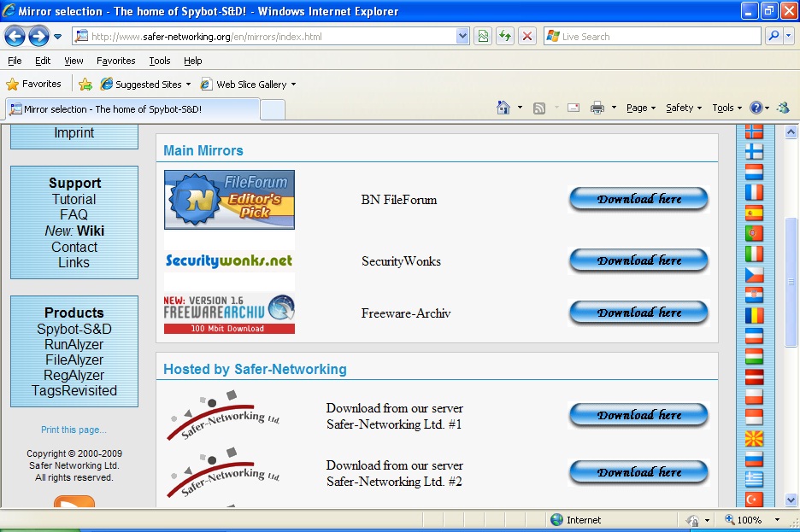Select the Finland flag language icon
The height and width of the screenshot is (532, 800).
click(x=754, y=152)
